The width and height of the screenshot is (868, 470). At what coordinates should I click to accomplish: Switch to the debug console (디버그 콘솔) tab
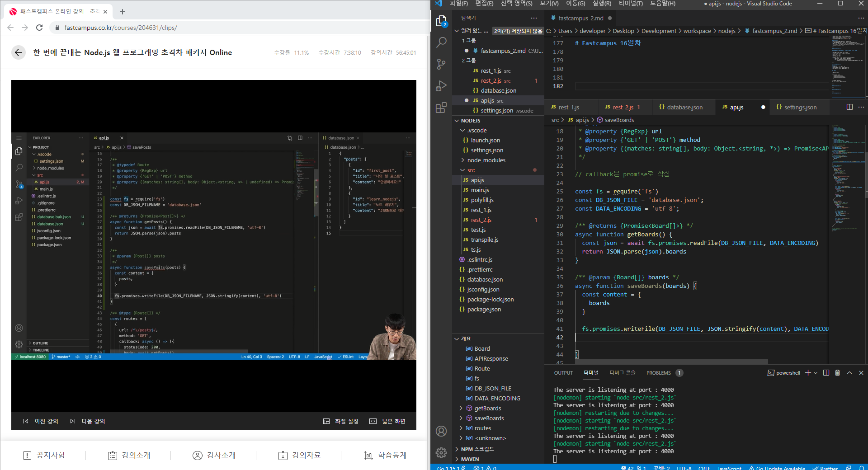[623, 373]
